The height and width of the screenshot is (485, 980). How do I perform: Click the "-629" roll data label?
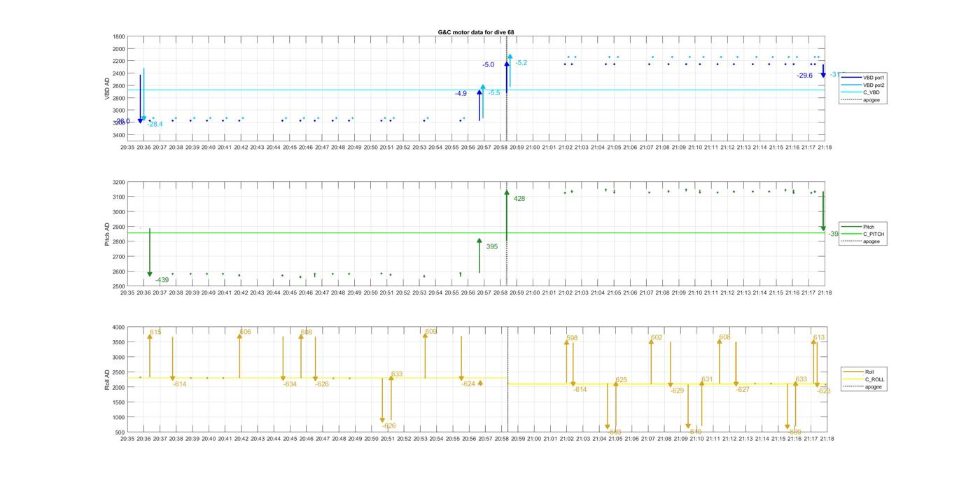click(676, 391)
